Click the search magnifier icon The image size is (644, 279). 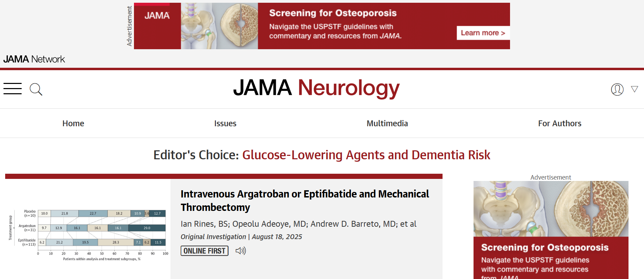pos(36,89)
